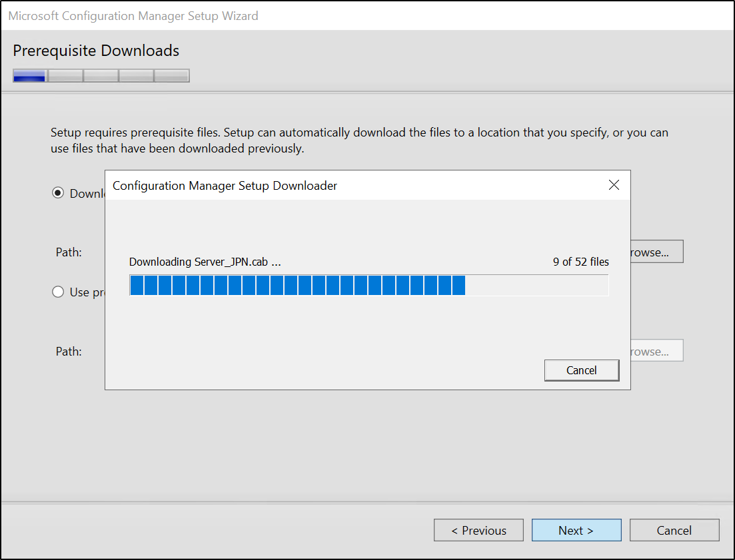735x560 pixels.
Task: Click the lower disabled Browse button
Action: 656,351
